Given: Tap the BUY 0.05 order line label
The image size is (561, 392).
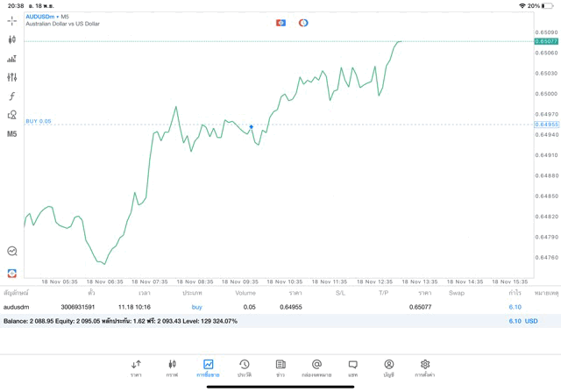Looking at the screenshot, I should pos(39,122).
